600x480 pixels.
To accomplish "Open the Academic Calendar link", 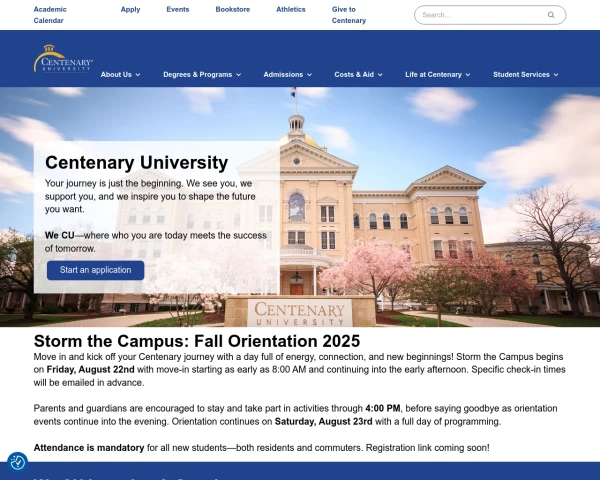I will 50,15.
